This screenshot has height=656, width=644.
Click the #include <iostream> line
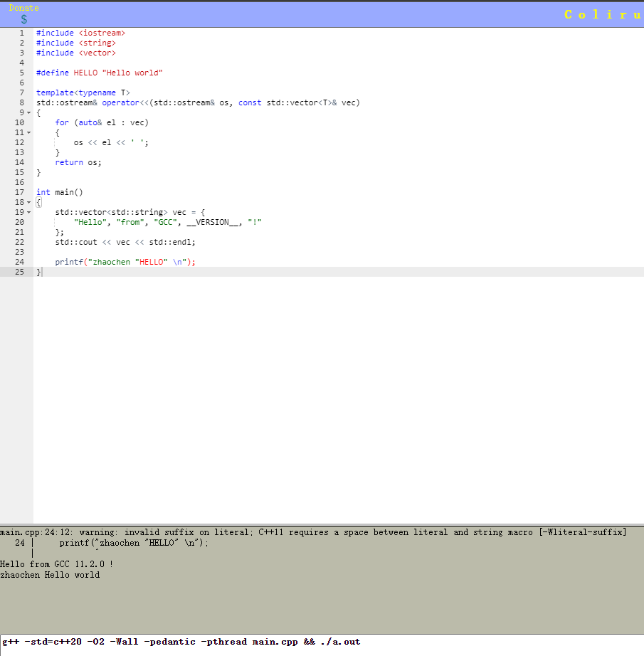(80, 32)
